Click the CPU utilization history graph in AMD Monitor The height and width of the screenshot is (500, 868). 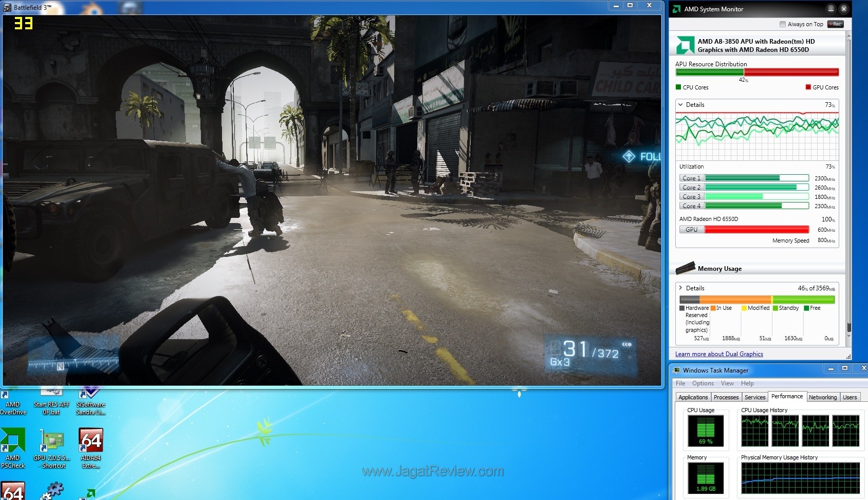click(757, 136)
